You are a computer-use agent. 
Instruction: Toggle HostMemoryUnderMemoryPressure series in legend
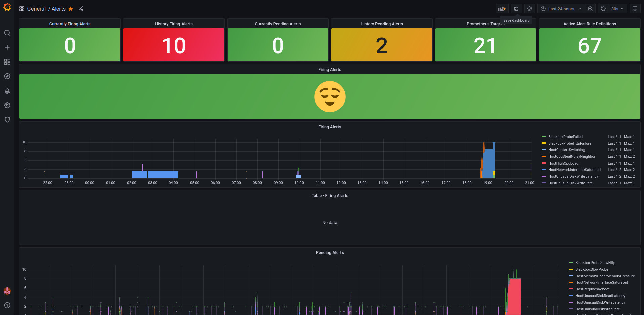coord(605,276)
